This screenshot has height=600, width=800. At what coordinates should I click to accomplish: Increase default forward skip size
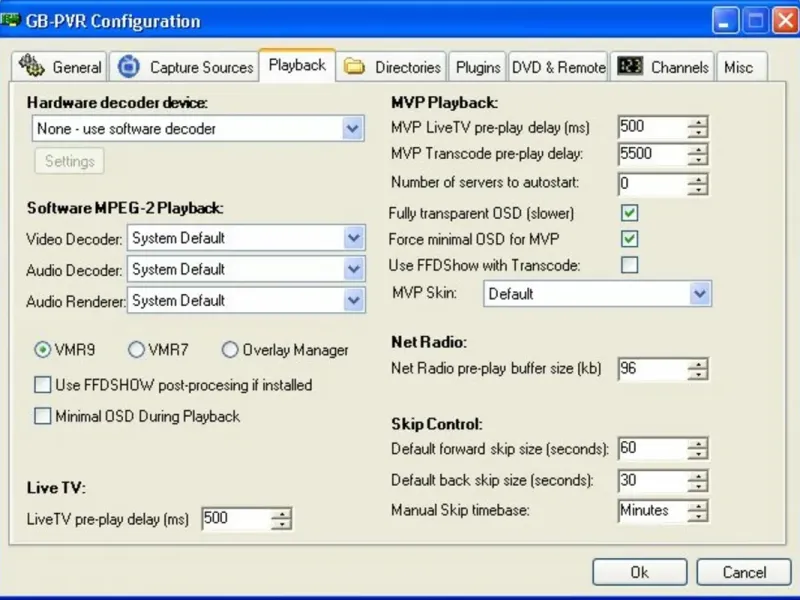[697, 444]
